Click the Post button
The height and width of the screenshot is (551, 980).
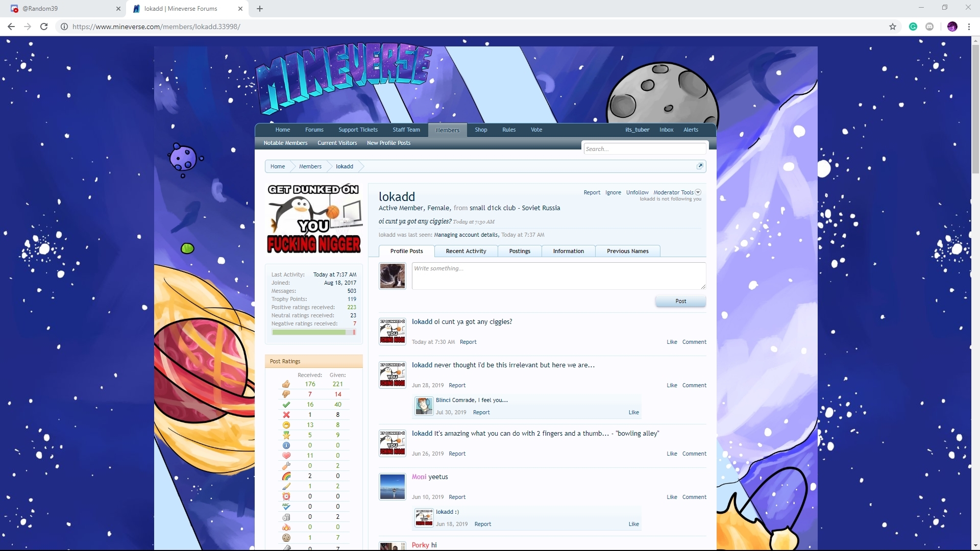pos(680,301)
